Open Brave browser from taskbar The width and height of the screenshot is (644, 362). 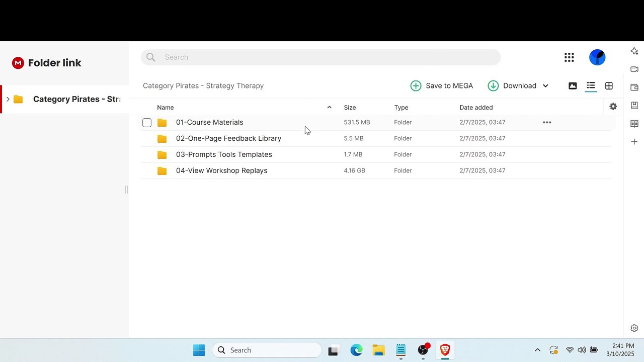click(x=445, y=350)
